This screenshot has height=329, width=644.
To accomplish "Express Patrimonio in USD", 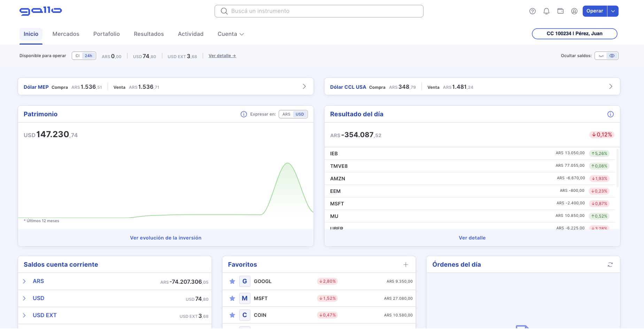I will pyautogui.click(x=300, y=114).
